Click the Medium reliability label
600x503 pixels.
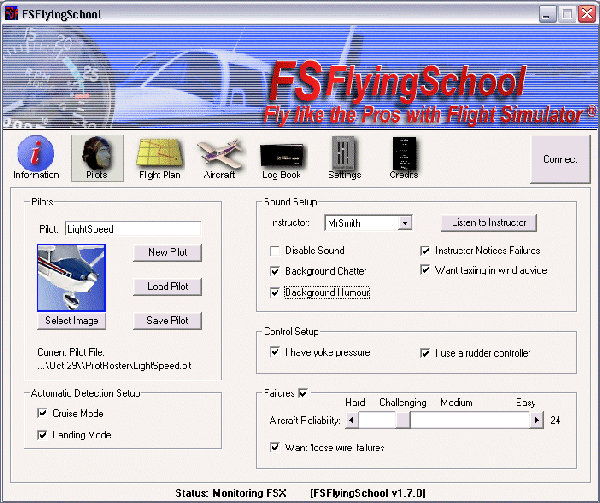click(456, 402)
